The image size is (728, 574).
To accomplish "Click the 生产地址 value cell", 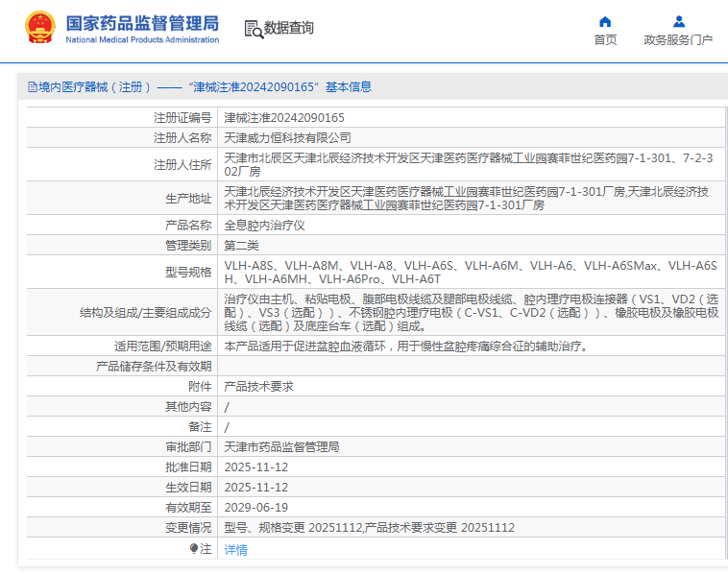I will [x=467, y=198].
